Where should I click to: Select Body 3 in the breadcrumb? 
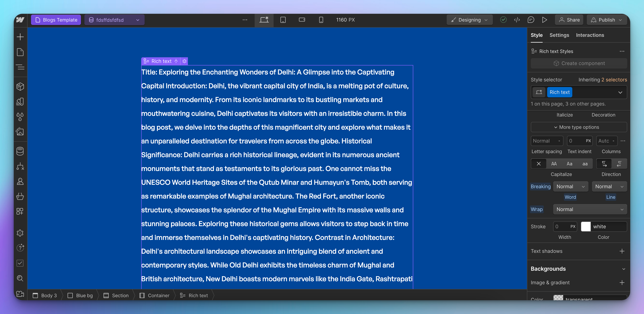click(x=45, y=295)
